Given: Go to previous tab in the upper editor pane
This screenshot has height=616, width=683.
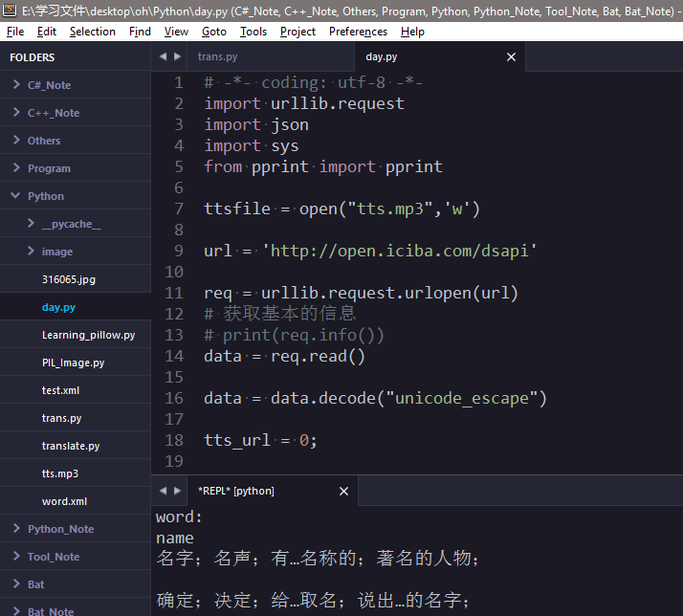Looking at the screenshot, I should (163, 56).
